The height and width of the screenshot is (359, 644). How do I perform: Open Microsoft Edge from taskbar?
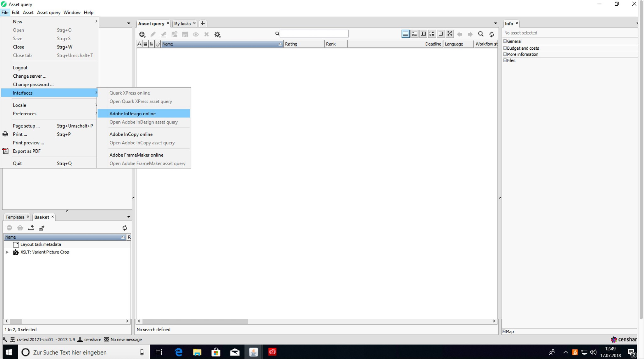(x=178, y=352)
